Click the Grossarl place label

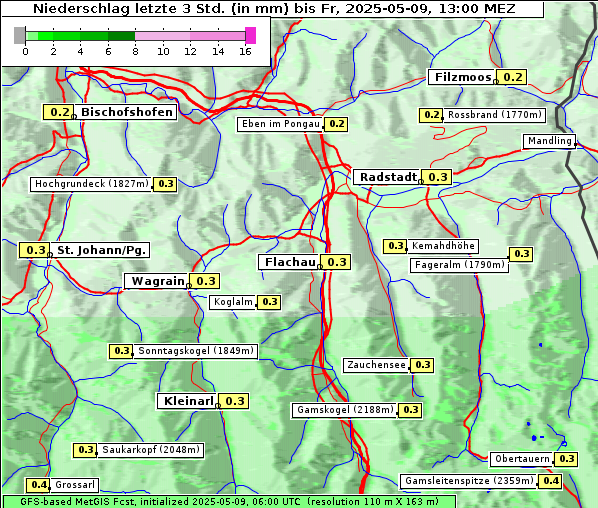pyautogui.click(x=74, y=485)
